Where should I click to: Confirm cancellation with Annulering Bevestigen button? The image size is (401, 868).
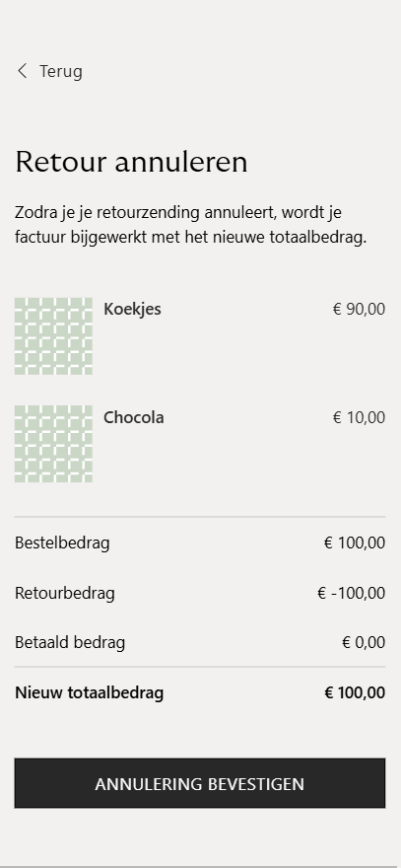pyautogui.click(x=200, y=783)
